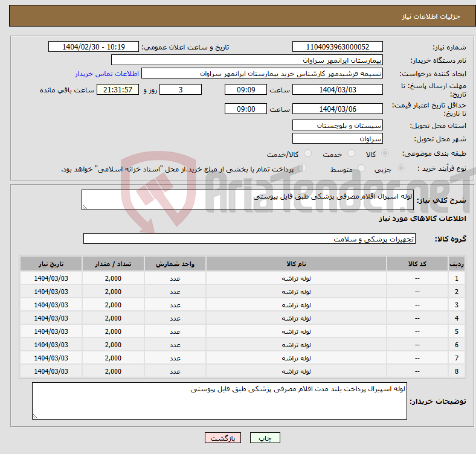
Task: Click the ردیف column header
Action: [x=456, y=264]
